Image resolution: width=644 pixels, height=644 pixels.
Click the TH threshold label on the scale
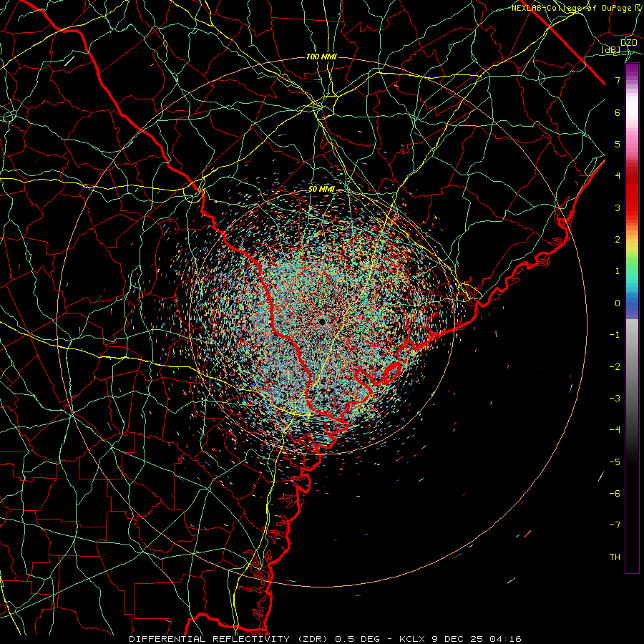point(615,557)
